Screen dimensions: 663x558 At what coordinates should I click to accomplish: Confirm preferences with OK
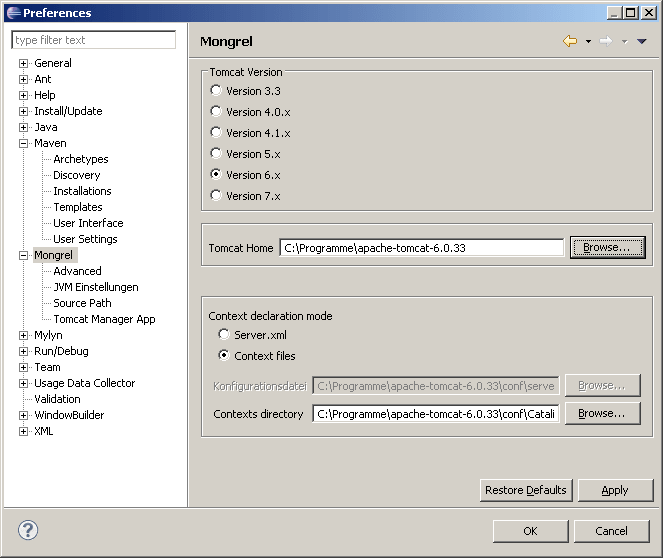pos(530,531)
